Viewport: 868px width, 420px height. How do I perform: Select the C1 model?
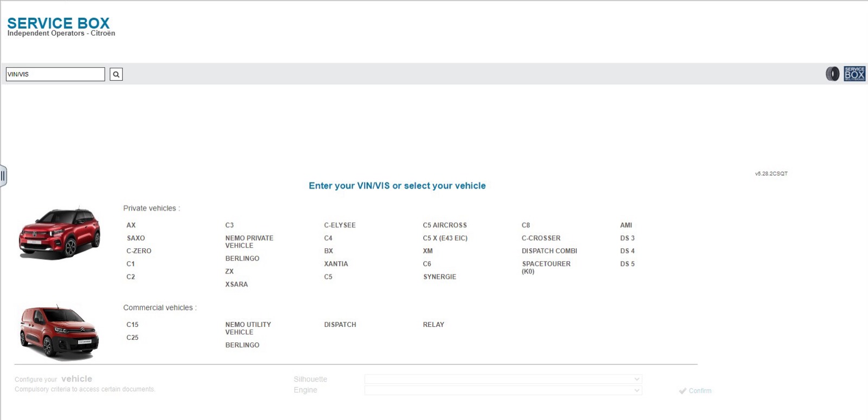(130, 264)
